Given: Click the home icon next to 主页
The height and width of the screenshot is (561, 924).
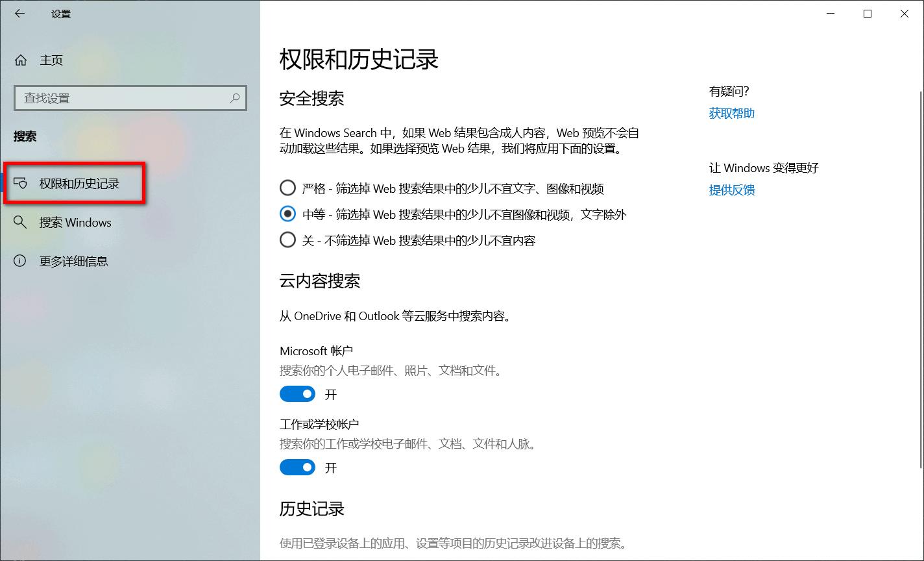Looking at the screenshot, I should click(x=20, y=60).
